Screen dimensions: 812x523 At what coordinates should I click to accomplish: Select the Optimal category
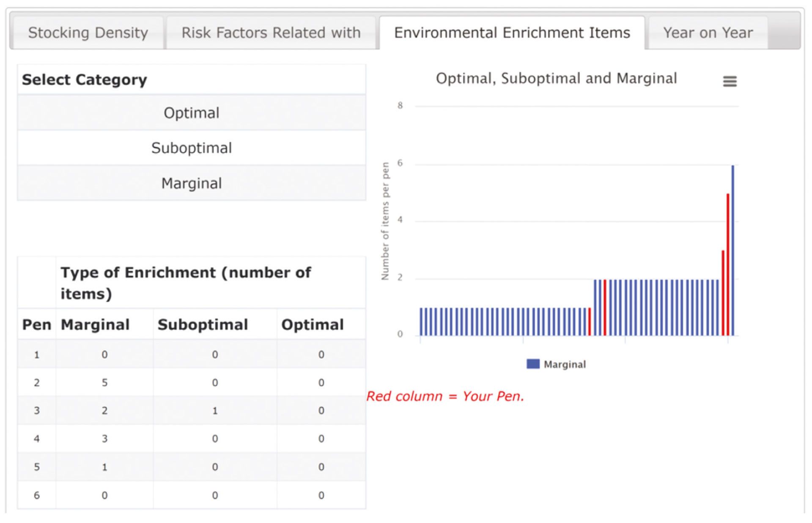[x=192, y=113]
